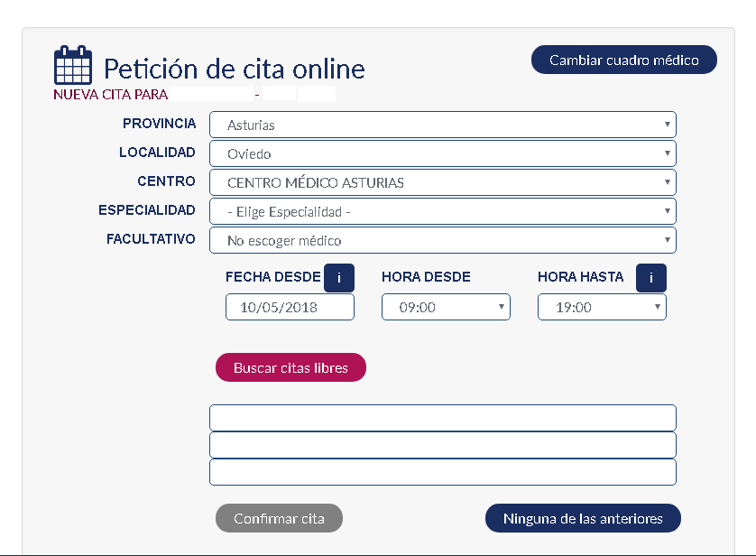Screen dimensions: 756x556
Task: Select the first empty appointment result row
Action: (x=442, y=419)
